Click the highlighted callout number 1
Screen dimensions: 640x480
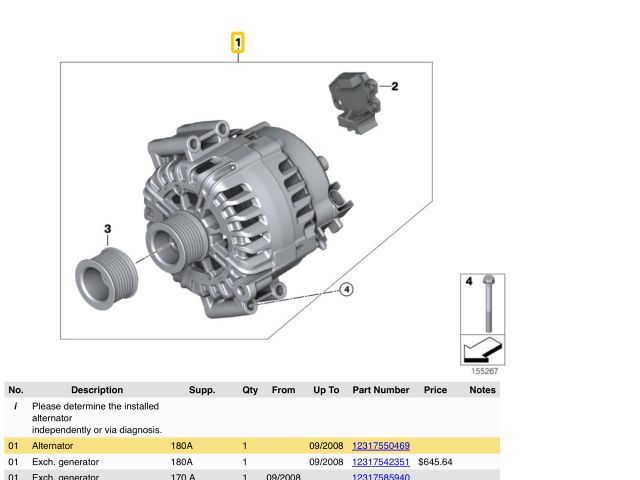coord(238,43)
